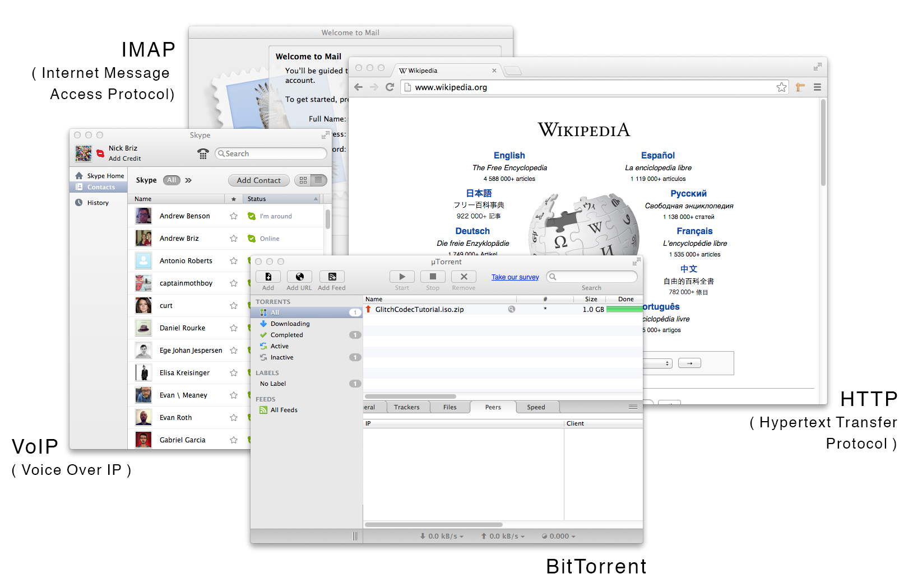This screenshot has height=588, width=899.
Task: Expand Skype filter chevron next to All
Action: click(188, 180)
